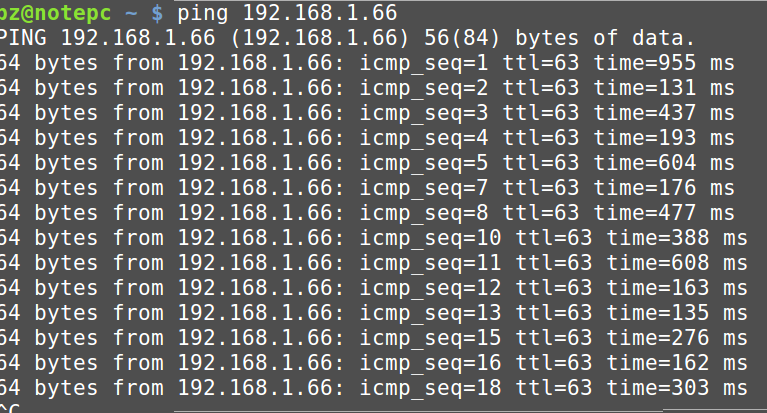The width and height of the screenshot is (767, 413).
Task: Click the icmp_seq=1 output line
Action: pyautogui.click(x=367, y=64)
